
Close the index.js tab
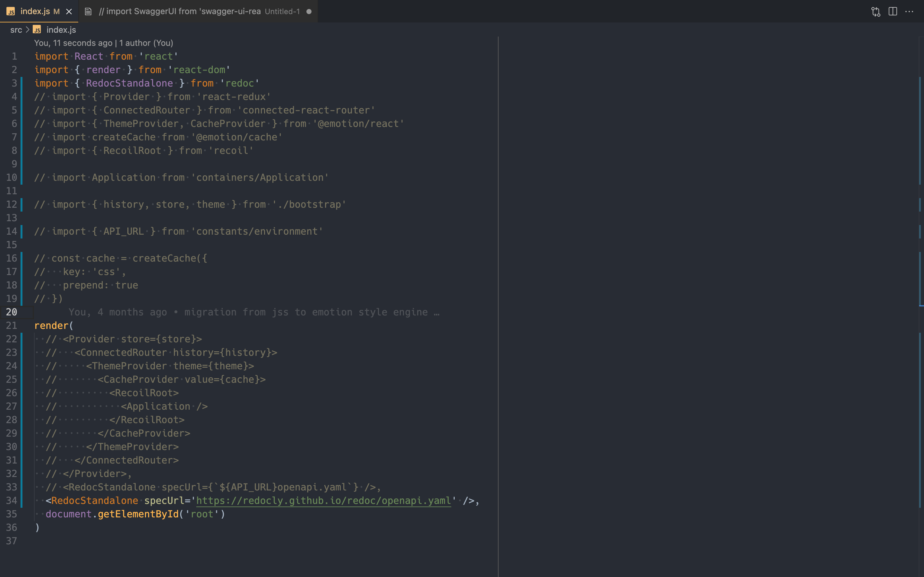click(x=69, y=12)
